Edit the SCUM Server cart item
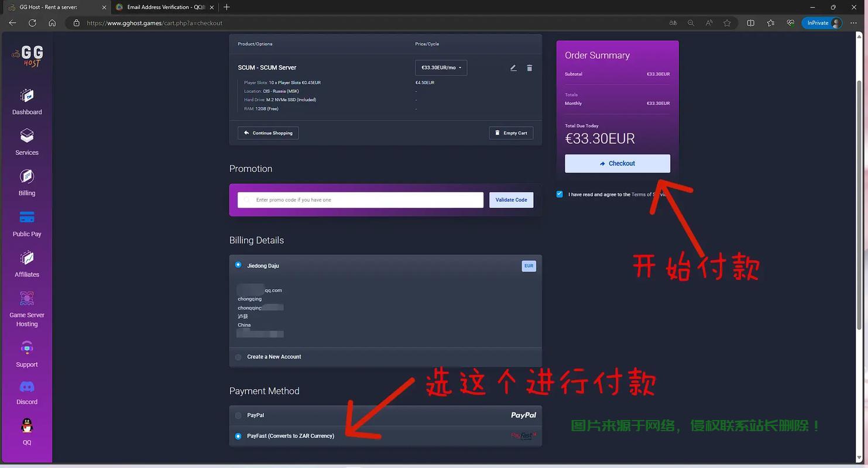 (513, 68)
